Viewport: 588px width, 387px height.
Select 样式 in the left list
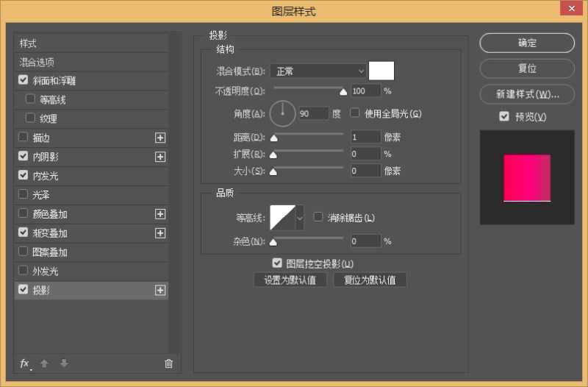coord(91,43)
